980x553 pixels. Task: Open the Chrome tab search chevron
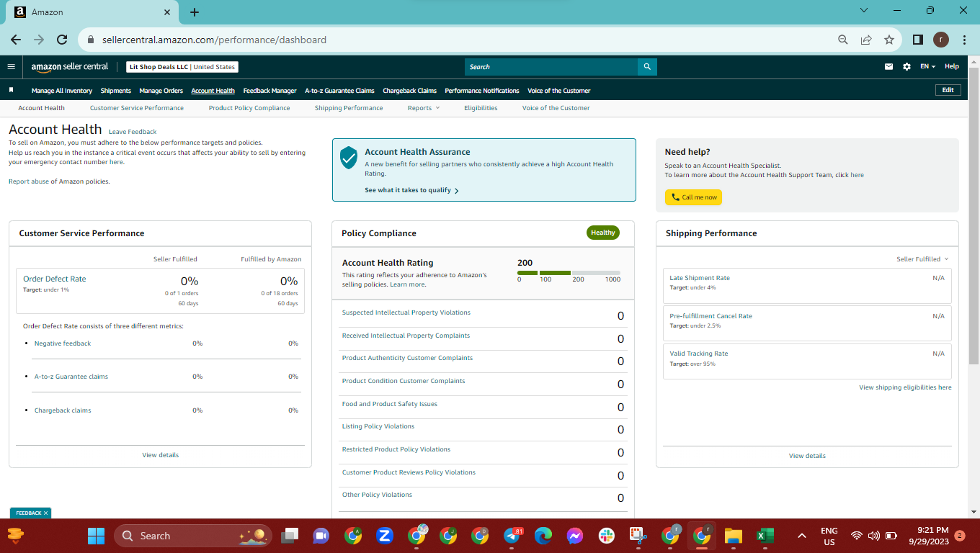(865, 10)
